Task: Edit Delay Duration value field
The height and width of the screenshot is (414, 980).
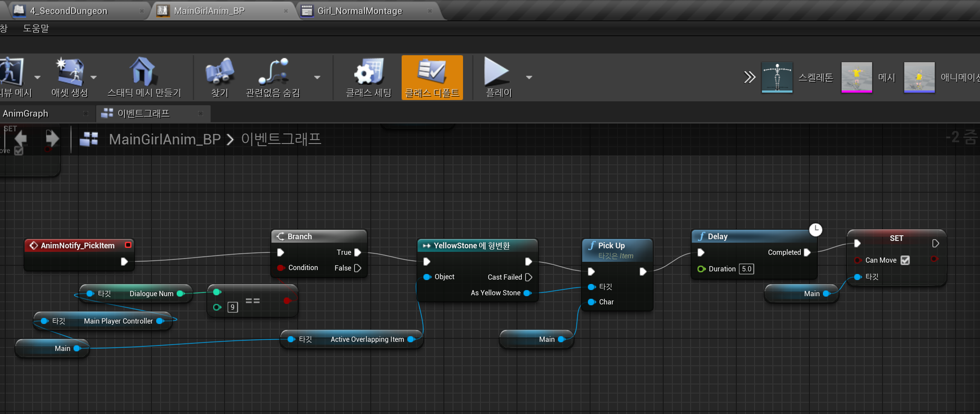Action: click(x=746, y=269)
